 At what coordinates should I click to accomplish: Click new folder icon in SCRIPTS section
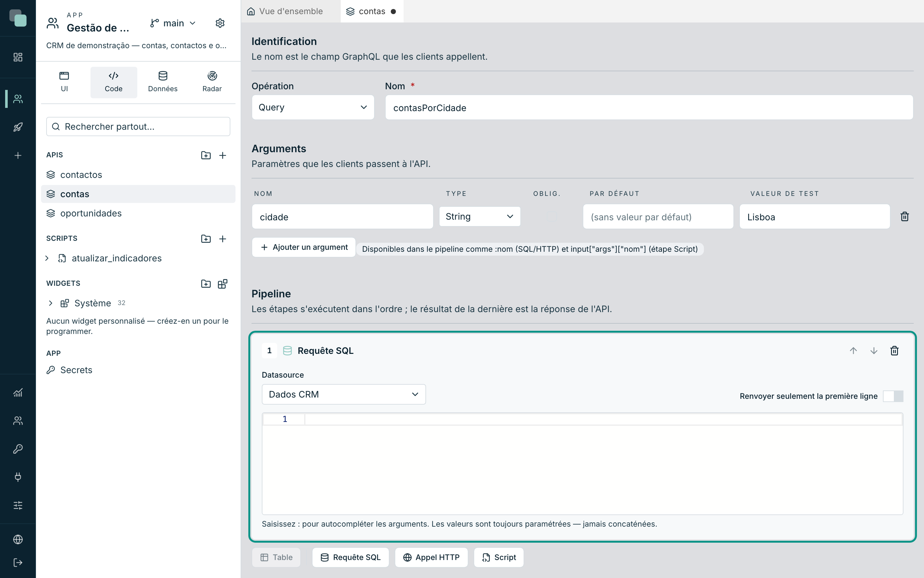(206, 239)
